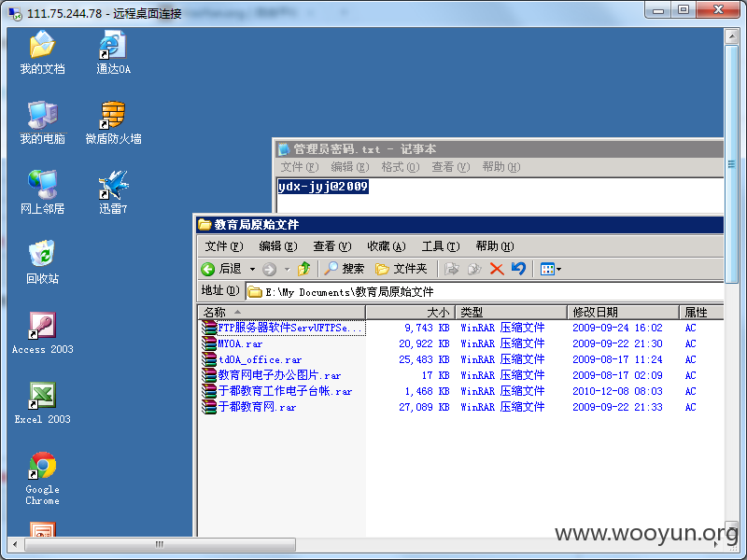Viewport: 747px width, 560px height.
Task: Click the vertical scrollbar up arrow
Action: coord(731,36)
